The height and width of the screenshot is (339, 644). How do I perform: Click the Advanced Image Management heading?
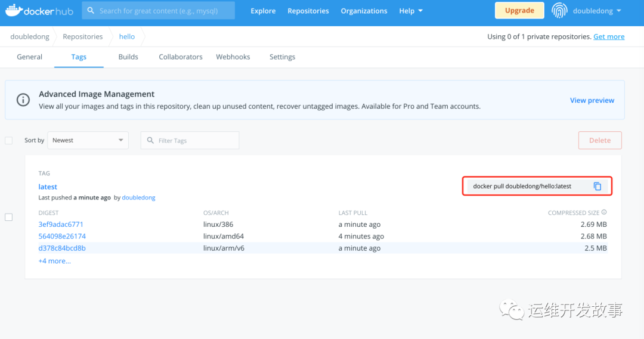point(97,94)
